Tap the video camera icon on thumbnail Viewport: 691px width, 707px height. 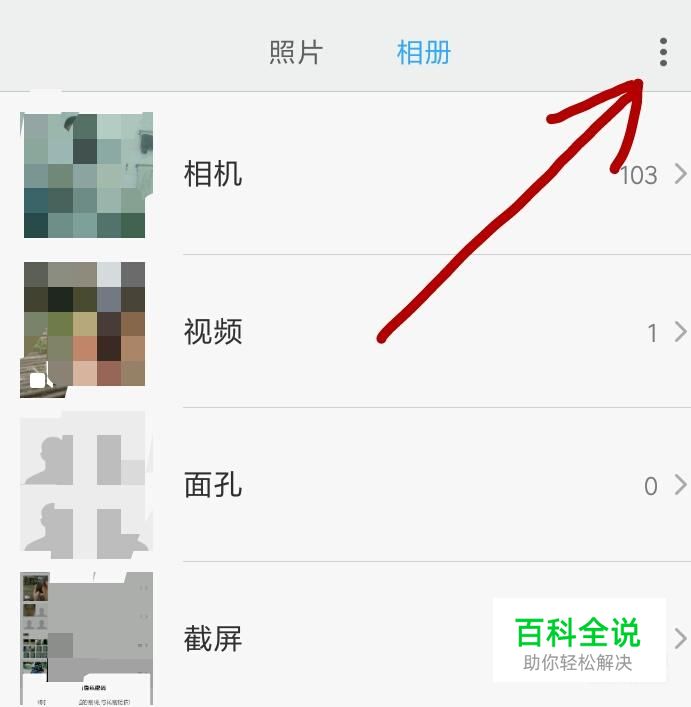coord(41,381)
